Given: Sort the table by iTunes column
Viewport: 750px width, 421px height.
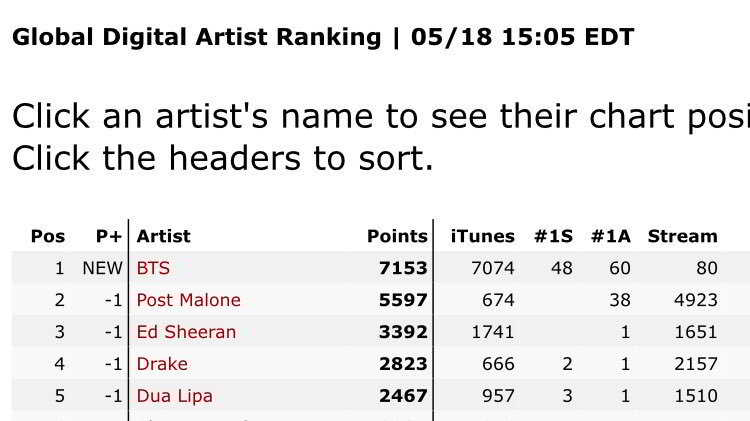Looking at the screenshot, I should (482, 237).
